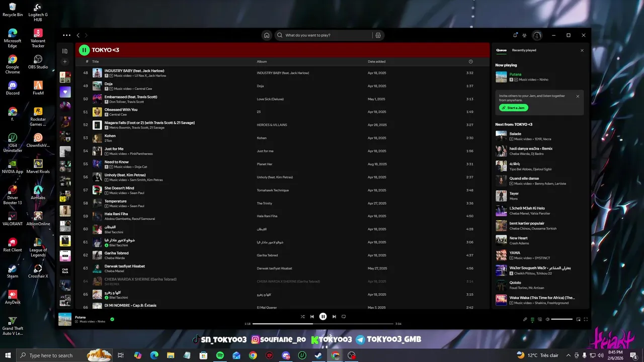Switch to Recently played tab
Screen dimensions: 644x362
524,50
